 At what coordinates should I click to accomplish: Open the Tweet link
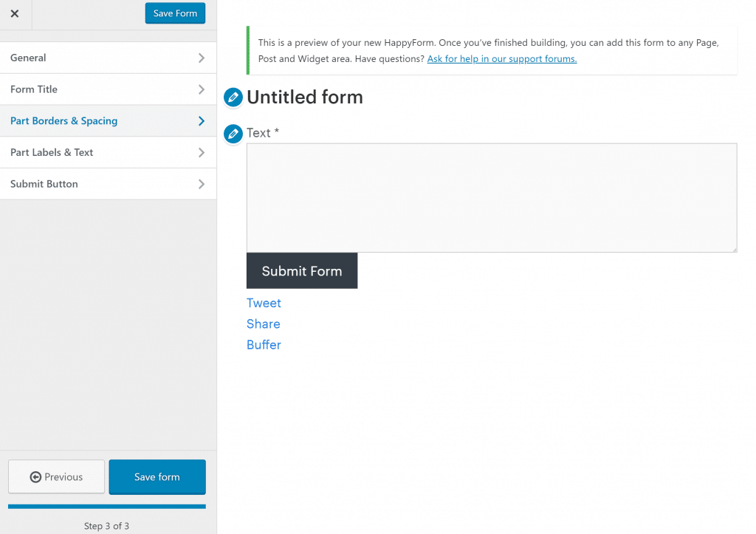click(264, 303)
